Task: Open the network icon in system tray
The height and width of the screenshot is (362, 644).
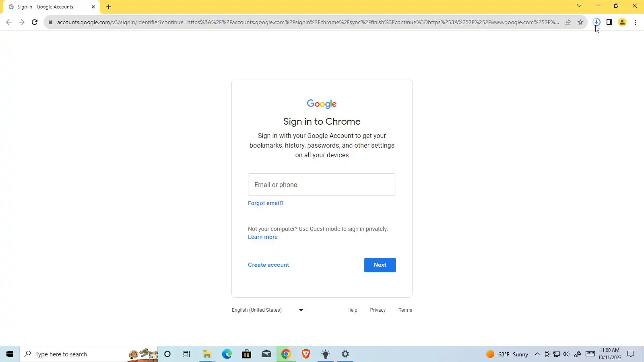Action: [x=557, y=354]
